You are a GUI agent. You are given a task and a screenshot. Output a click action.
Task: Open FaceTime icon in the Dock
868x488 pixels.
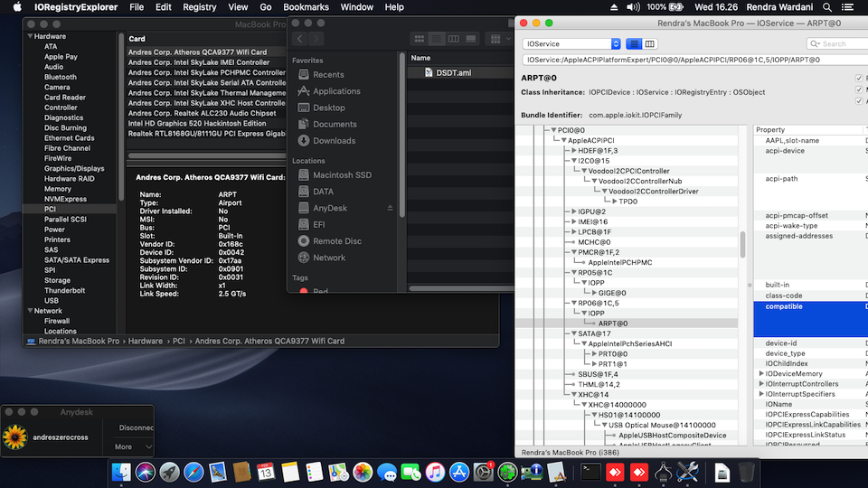[410, 473]
